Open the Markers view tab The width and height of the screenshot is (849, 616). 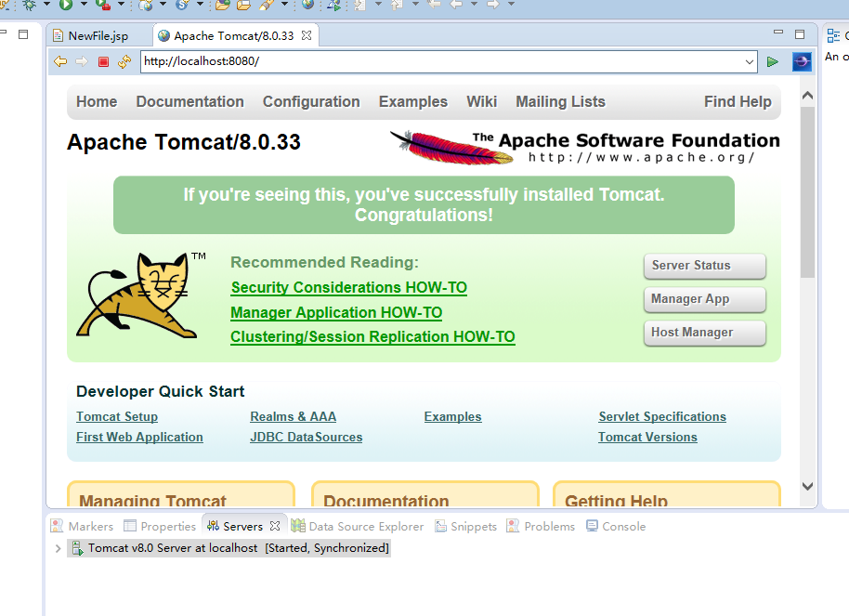coord(82,526)
